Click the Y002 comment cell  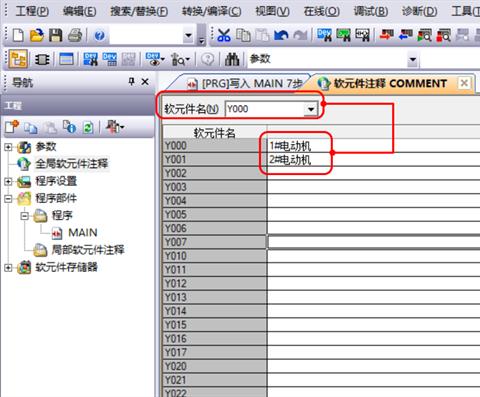tap(373, 173)
